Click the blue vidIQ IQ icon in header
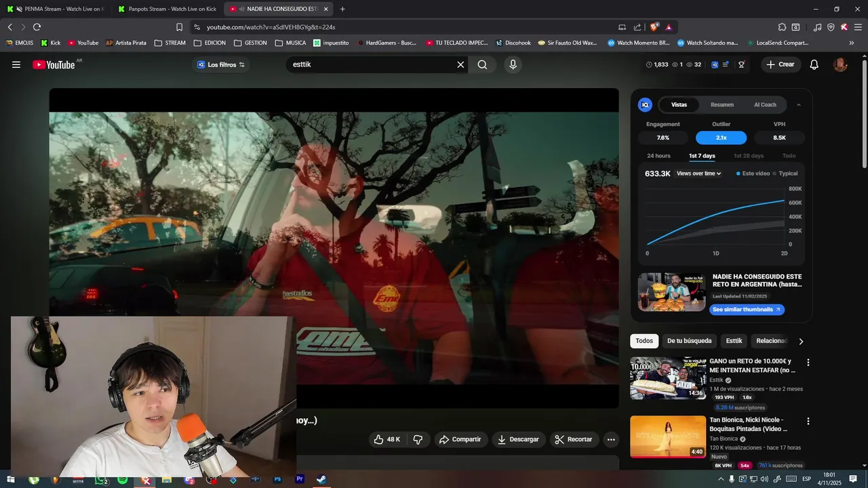The height and width of the screenshot is (488, 868). click(715, 64)
